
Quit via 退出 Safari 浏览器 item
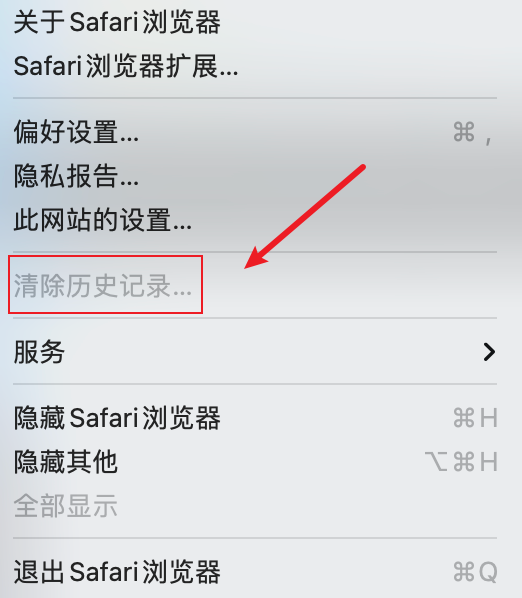coord(255,572)
